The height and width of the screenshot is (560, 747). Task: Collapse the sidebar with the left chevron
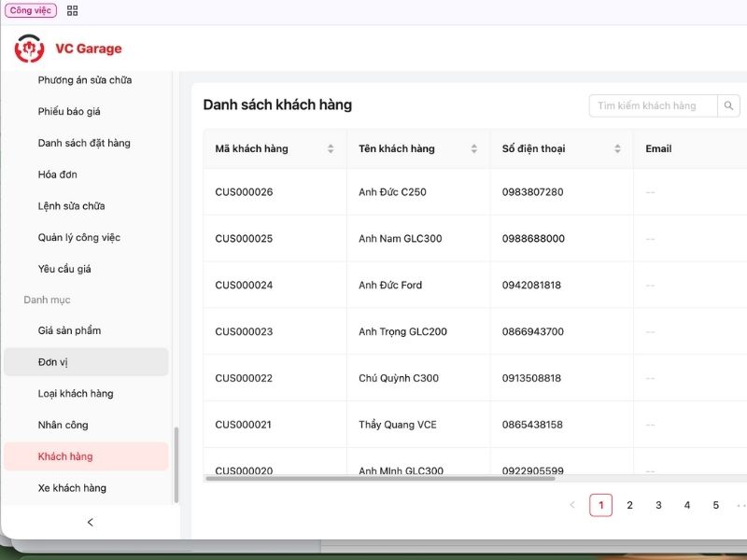pos(90,522)
